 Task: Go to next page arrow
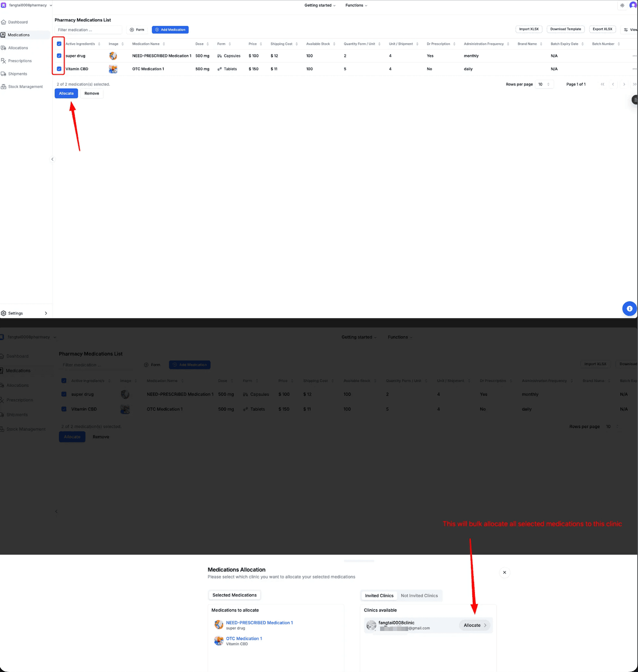coord(624,84)
